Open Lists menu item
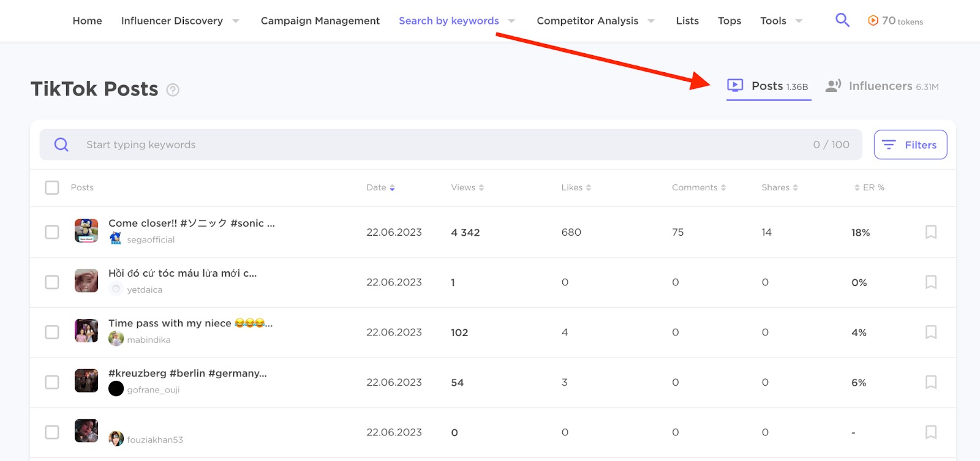Screen dimensions: 980x461 (687, 21)
